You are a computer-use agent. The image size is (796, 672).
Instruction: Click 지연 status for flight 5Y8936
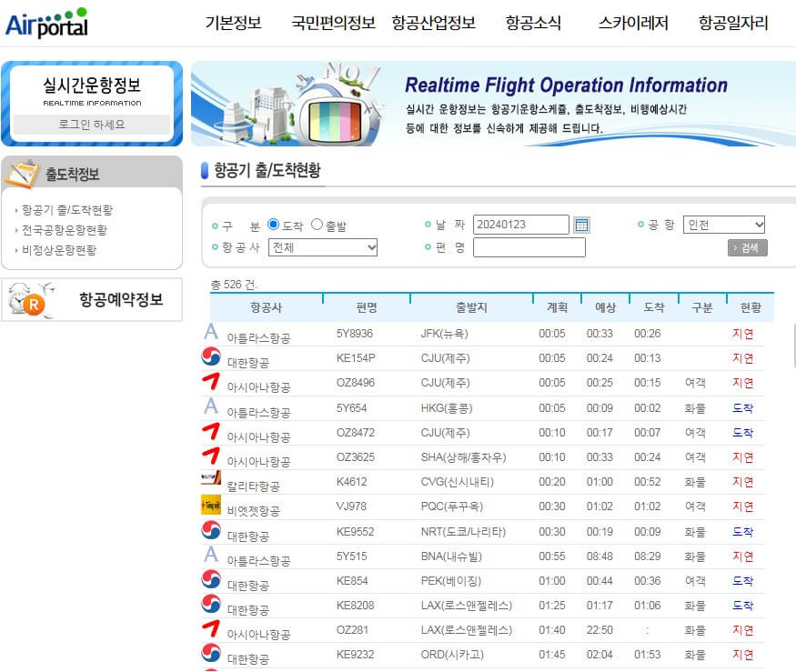[x=742, y=334]
